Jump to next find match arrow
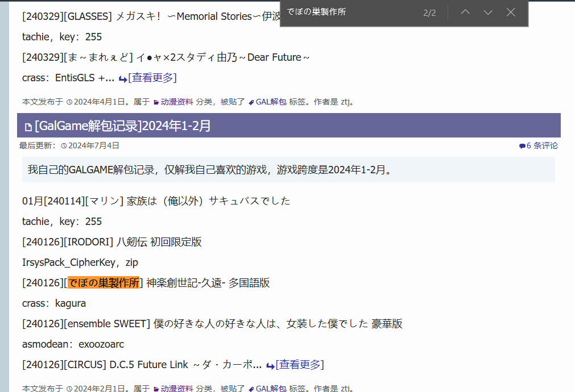 [x=488, y=12]
